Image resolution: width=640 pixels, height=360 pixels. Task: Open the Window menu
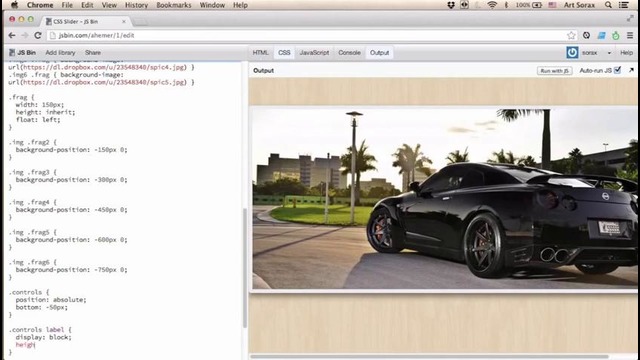(x=212, y=5)
